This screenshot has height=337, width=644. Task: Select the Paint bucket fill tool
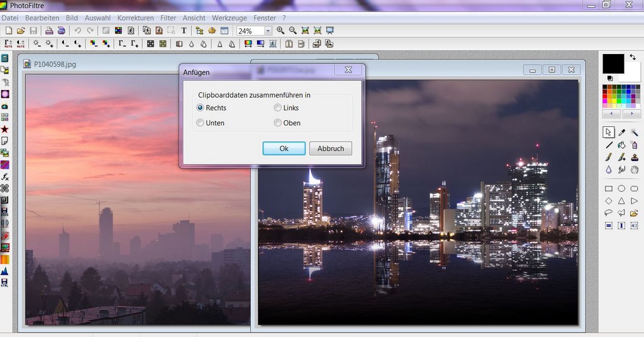point(621,145)
